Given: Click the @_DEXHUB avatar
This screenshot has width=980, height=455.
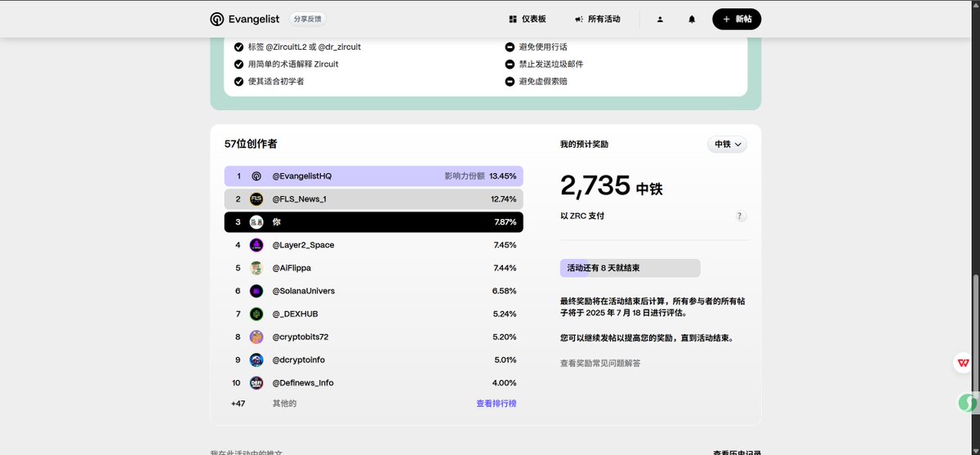Looking at the screenshot, I should [256, 314].
